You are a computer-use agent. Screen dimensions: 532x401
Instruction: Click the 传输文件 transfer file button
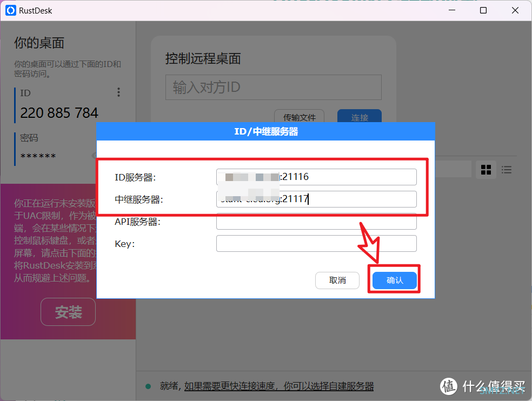300,117
